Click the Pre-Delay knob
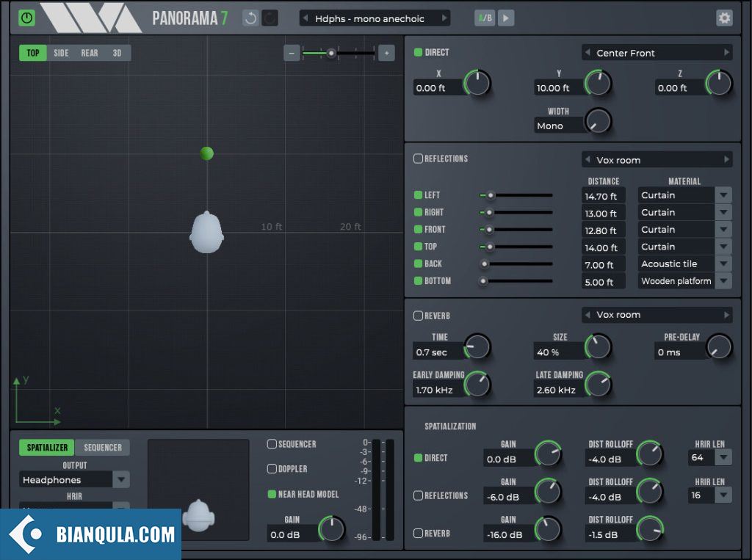The image size is (752, 560). coord(719,346)
